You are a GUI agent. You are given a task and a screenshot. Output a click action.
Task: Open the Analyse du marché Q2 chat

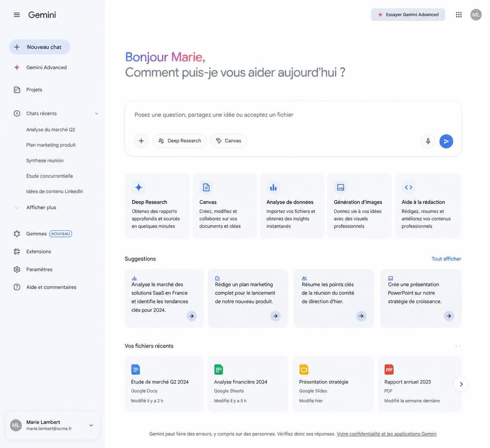51,130
